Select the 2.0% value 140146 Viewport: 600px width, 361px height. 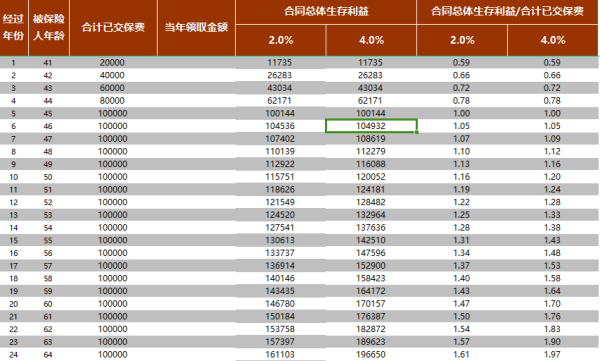pyautogui.click(x=280, y=278)
